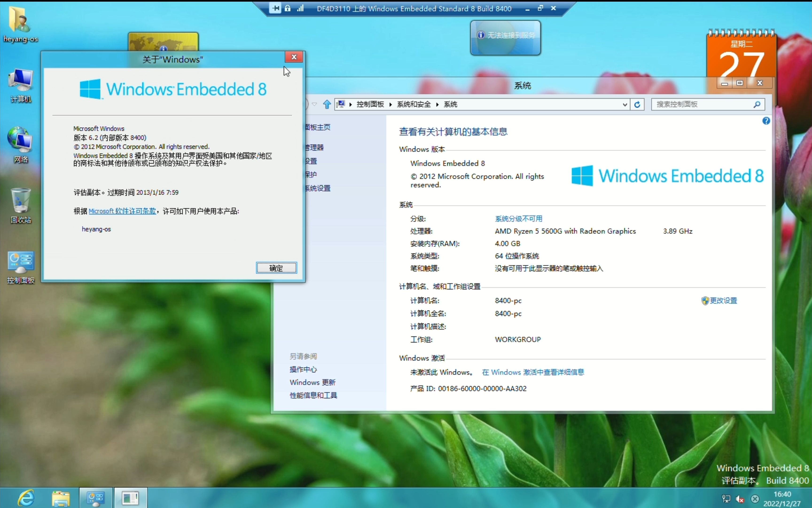
Task: Click the 设置 sidebar link above 保护
Action: pyautogui.click(x=311, y=161)
